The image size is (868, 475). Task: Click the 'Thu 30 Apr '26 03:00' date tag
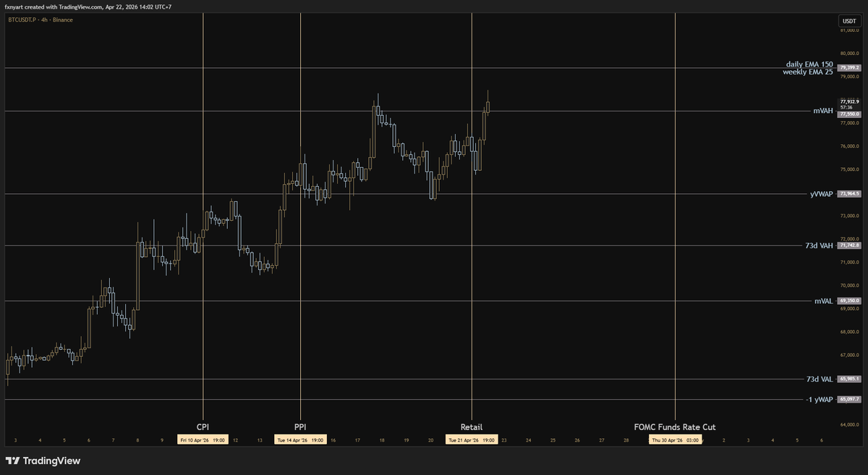(676, 440)
